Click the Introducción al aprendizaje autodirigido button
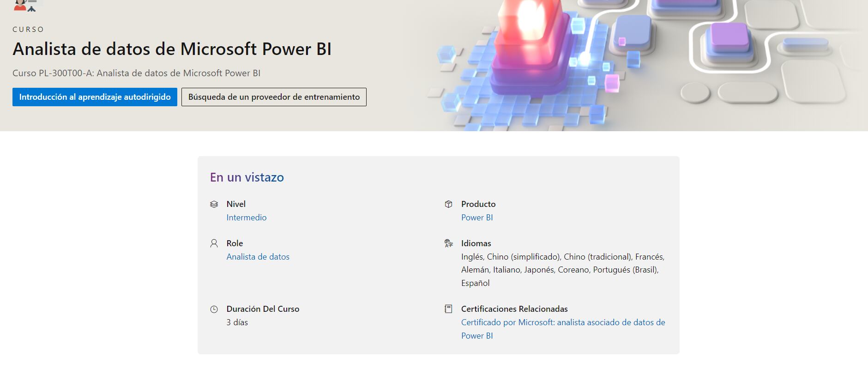This screenshot has height=376, width=868. pos(95,97)
